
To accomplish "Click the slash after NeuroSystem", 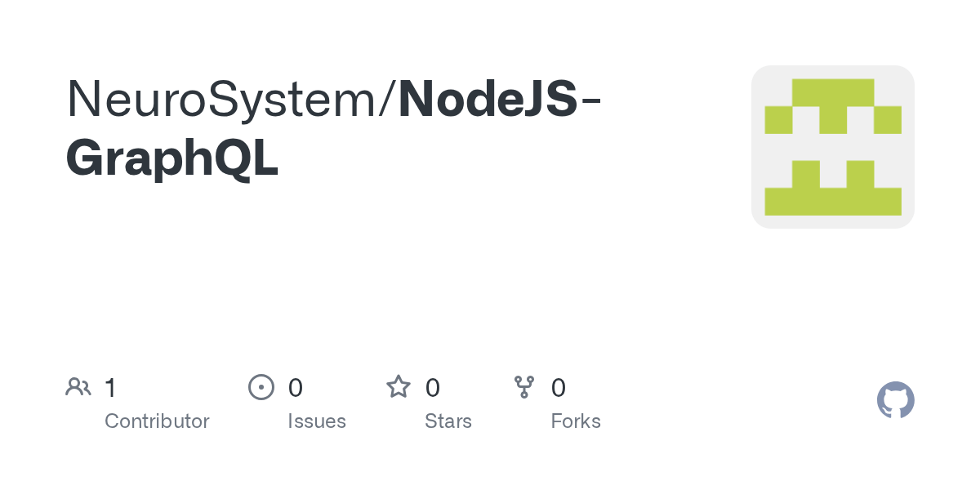I will [388, 100].
